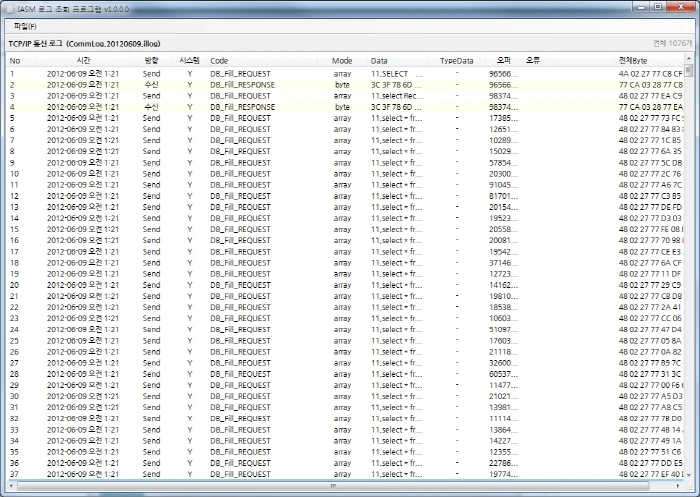Click the horizontal scrollbar right arrow
This screenshot has width=700, height=497.
(678, 485)
